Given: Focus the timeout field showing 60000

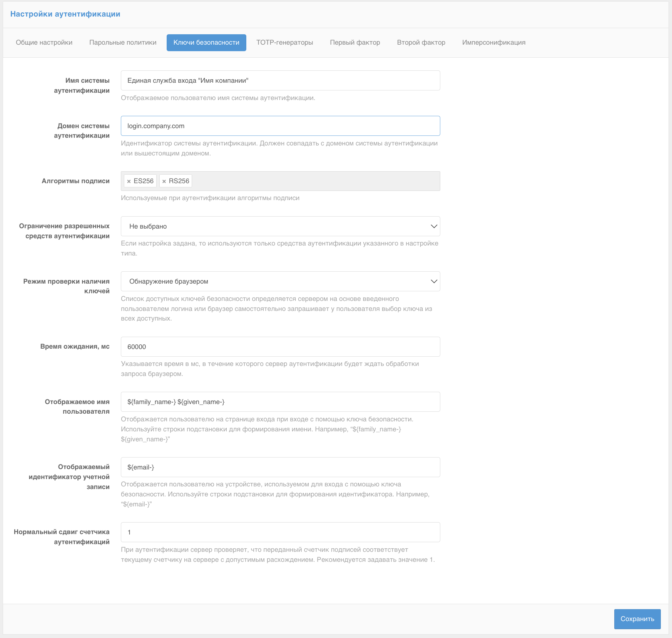Looking at the screenshot, I should coord(280,347).
